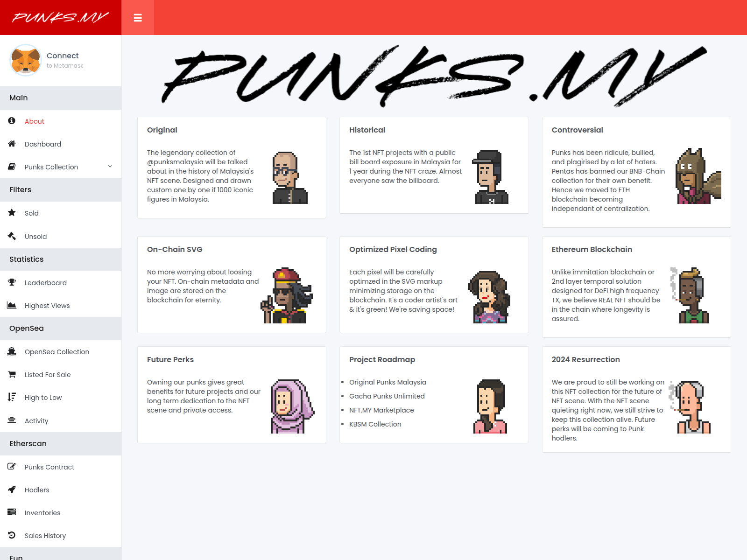
Task: Click the 'Original' card heading
Action: pos(162,130)
